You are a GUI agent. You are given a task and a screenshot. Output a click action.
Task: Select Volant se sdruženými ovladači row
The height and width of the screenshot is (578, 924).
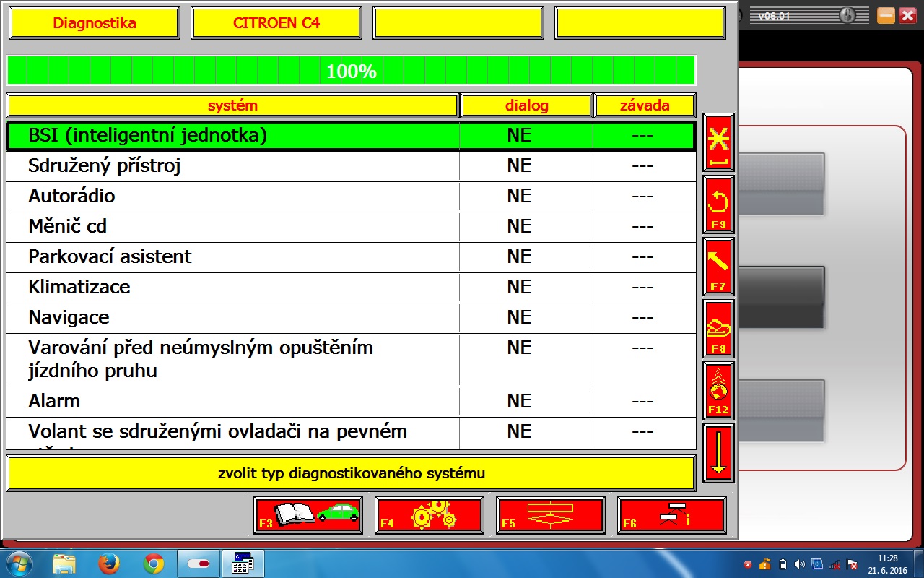click(x=351, y=433)
